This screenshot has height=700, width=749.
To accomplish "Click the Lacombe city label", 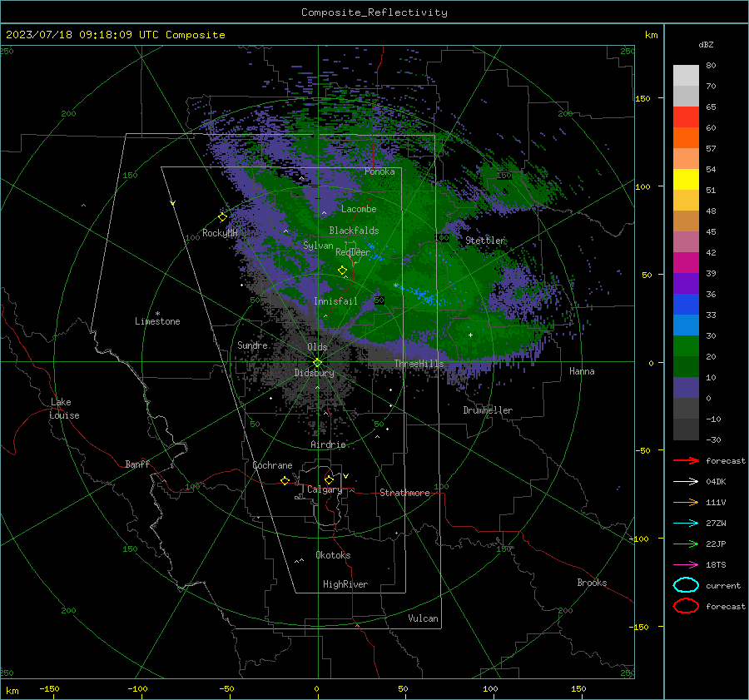I will pos(359,209).
